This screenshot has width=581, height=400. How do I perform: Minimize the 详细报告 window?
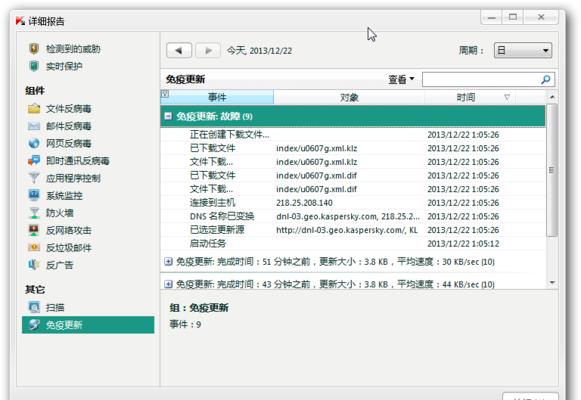coord(491,17)
